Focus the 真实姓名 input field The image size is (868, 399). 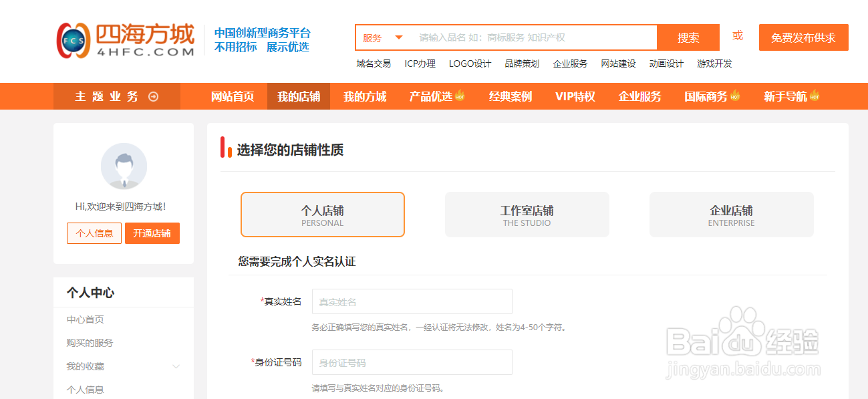(x=412, y=301)
